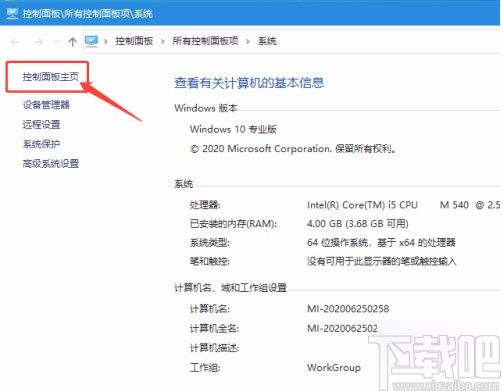Click the 笔和触控 label
503x391 pixels.
(x=210, y=261)
